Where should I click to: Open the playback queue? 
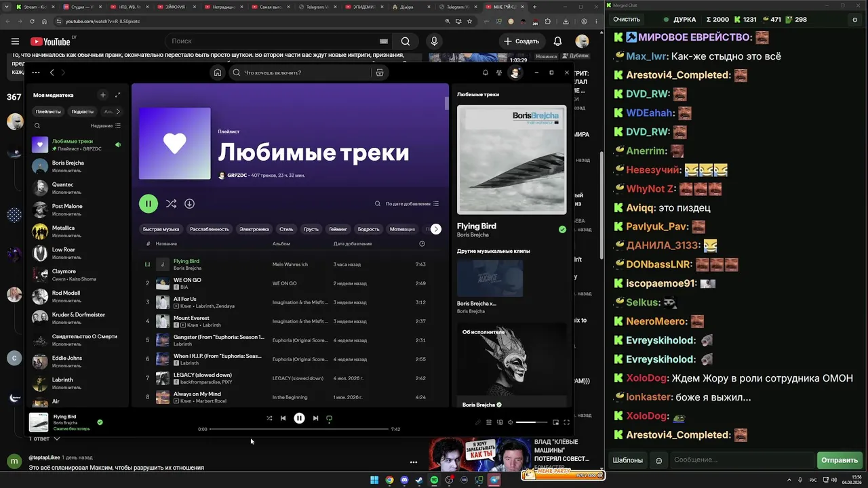click(488, 422)
